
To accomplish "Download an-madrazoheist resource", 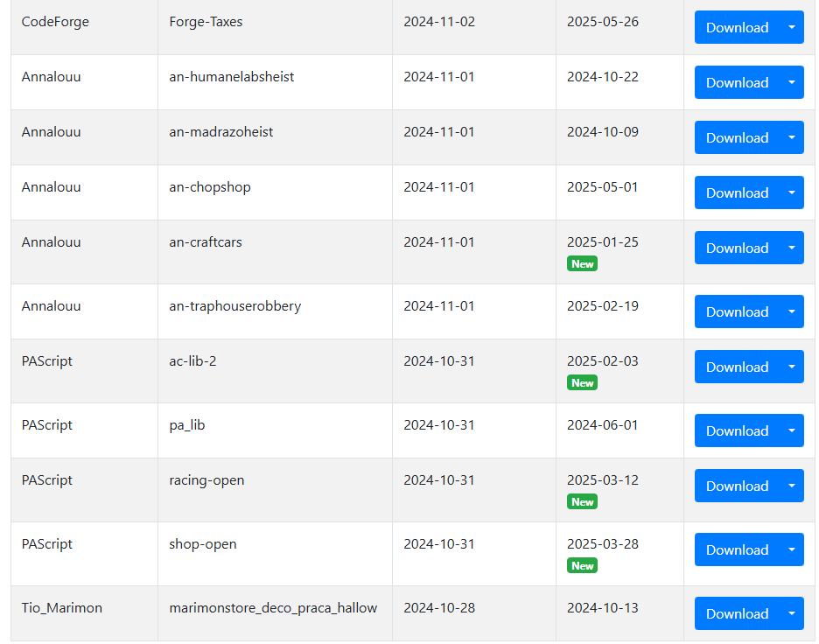I will click(x=737, y=137).
